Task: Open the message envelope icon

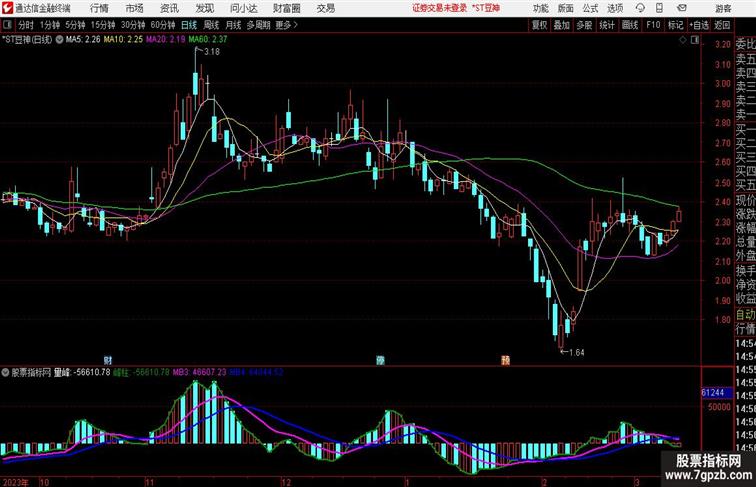Action: click(682, 8)
